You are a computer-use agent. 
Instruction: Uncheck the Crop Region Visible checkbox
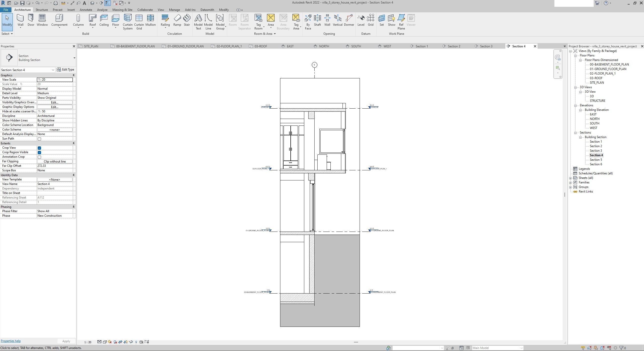[39, 152]
